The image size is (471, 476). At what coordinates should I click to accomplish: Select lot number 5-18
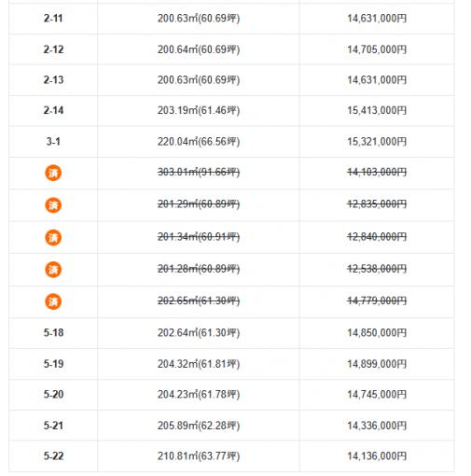(53, 332)
